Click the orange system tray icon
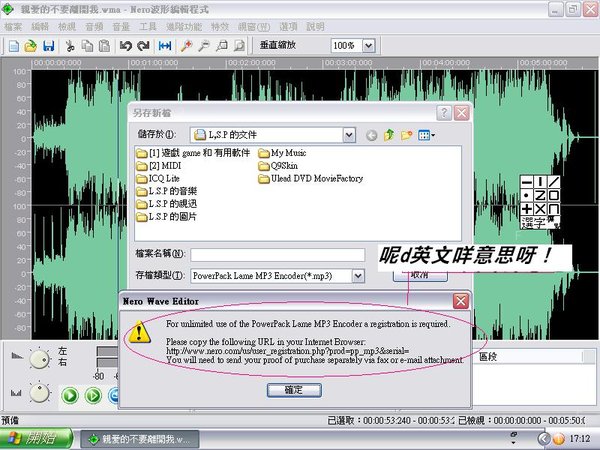This screenshot has width=600, height=450. [559, 438]
